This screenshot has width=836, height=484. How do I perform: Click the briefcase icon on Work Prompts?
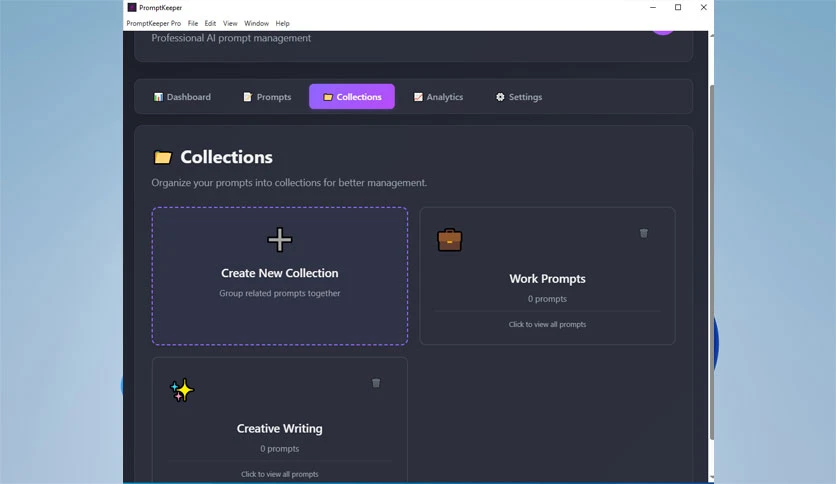coord(449,240)
